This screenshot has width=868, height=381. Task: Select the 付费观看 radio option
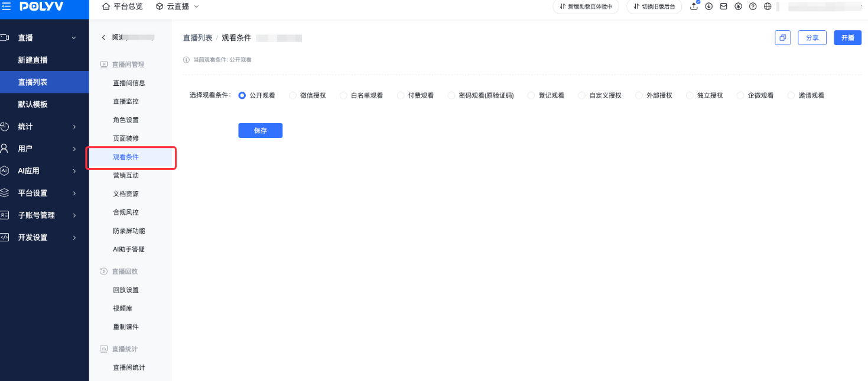click(401, 95)
